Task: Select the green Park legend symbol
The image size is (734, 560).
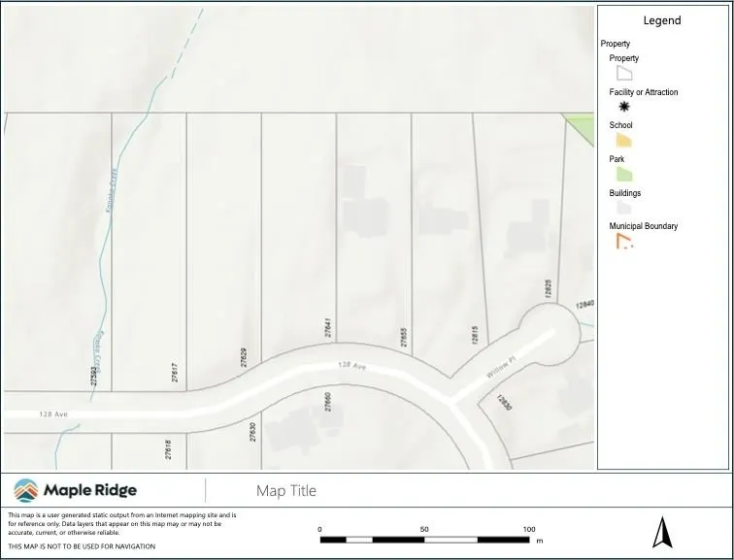Action: point(624,175)
